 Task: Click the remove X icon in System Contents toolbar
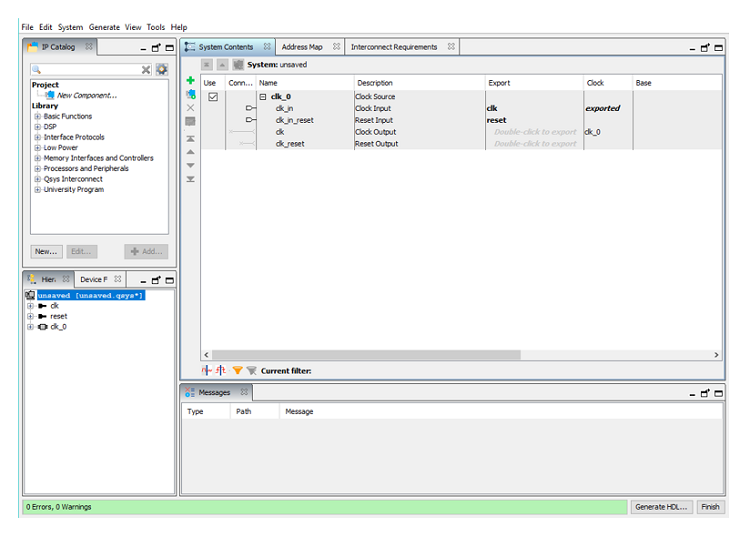[190, 108]
